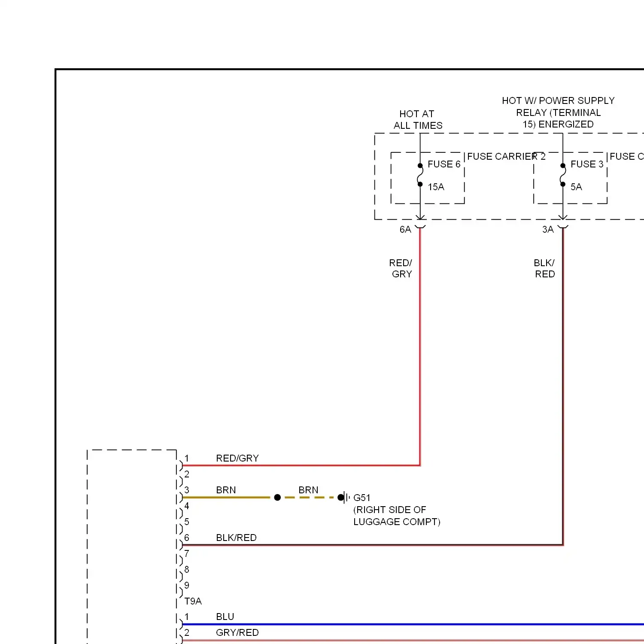The width and height of the screenshot is (644, 644).
Task: Click the 3A connector arrow terminal
Action: tap(563, 222)
